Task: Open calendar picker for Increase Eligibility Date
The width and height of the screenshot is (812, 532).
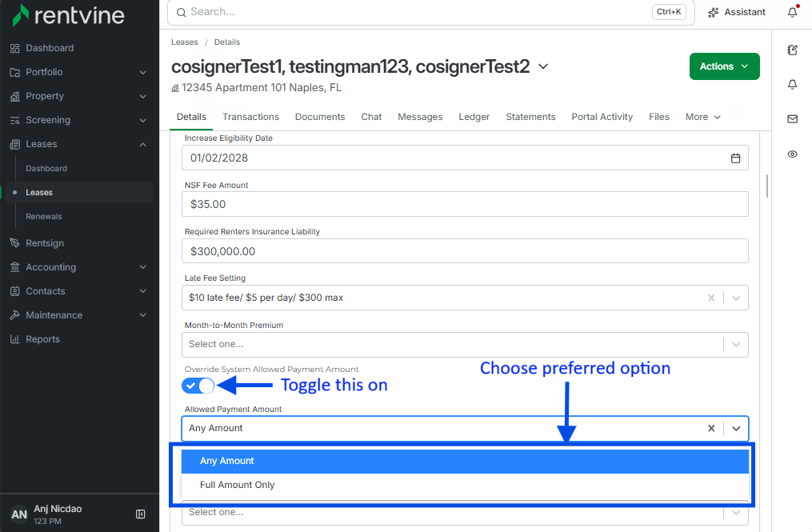Action: point(735,158)
